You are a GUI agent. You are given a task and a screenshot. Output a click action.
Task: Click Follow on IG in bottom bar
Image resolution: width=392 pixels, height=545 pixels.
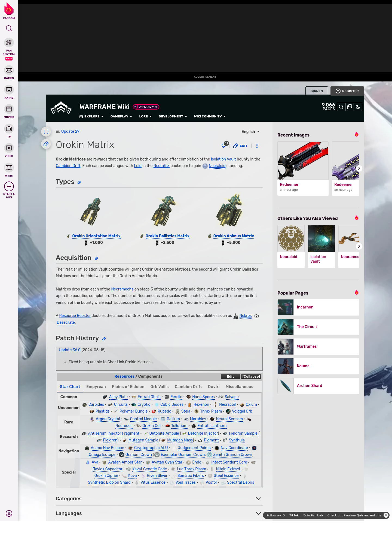pyautogui.click(x=275, y=515)
